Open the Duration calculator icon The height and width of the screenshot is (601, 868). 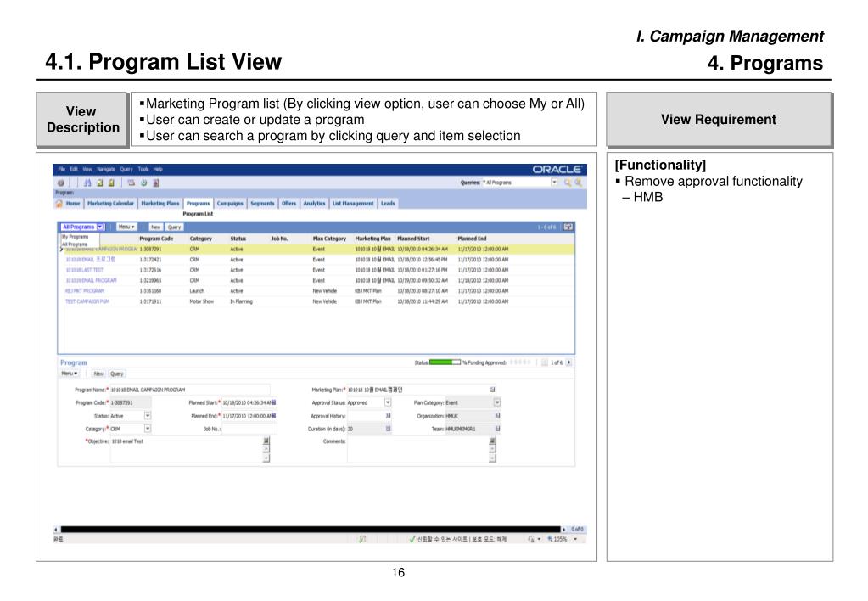[x=388, y=429]
